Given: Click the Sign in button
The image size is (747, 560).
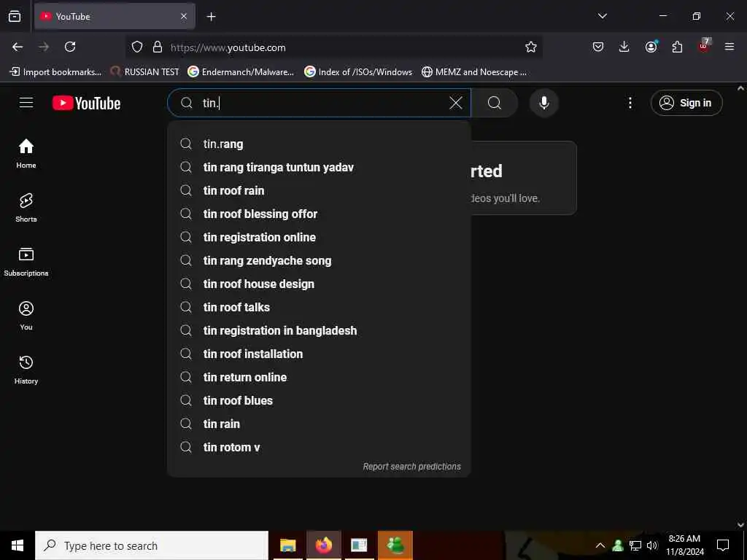Looking at the screenshot, I should [686, 103].
